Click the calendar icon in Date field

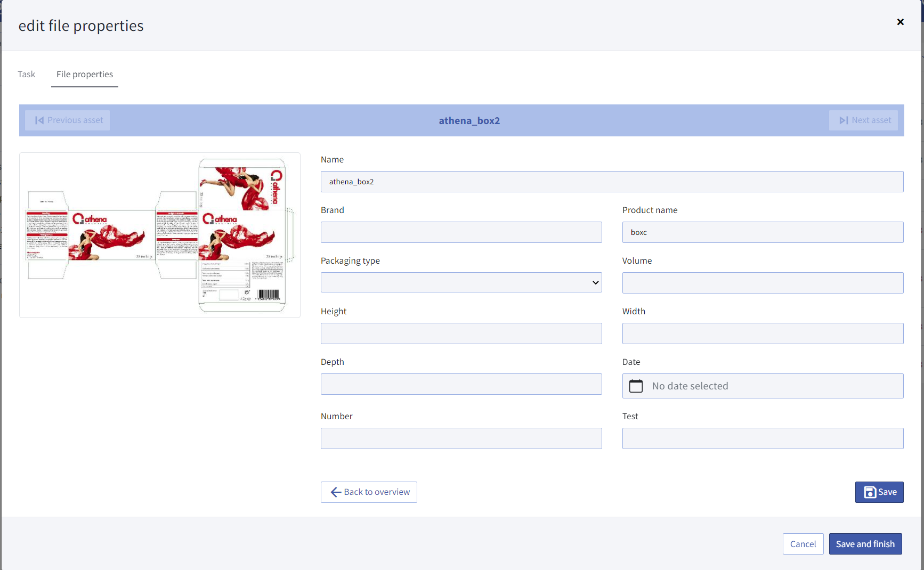[636, 386]
